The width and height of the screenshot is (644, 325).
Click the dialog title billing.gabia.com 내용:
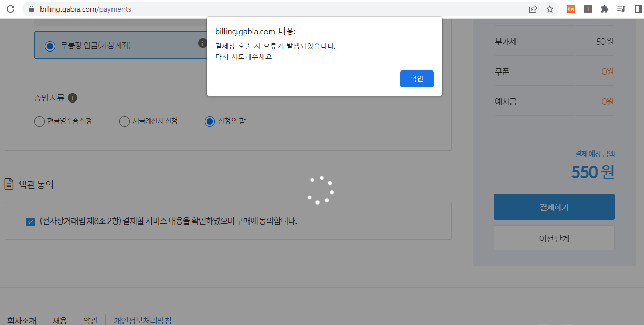(255, 32)
